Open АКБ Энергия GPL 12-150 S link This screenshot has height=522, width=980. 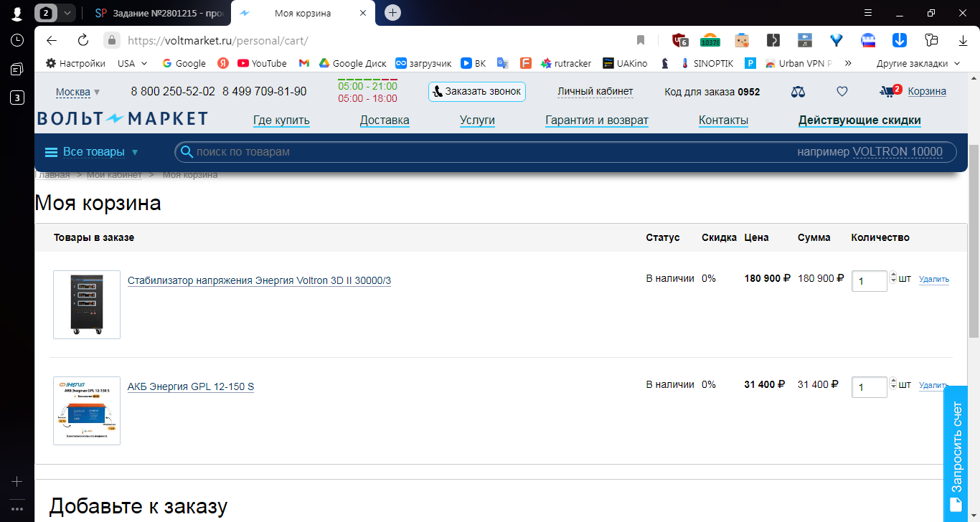pyautogui.click(x=191, y=386)
